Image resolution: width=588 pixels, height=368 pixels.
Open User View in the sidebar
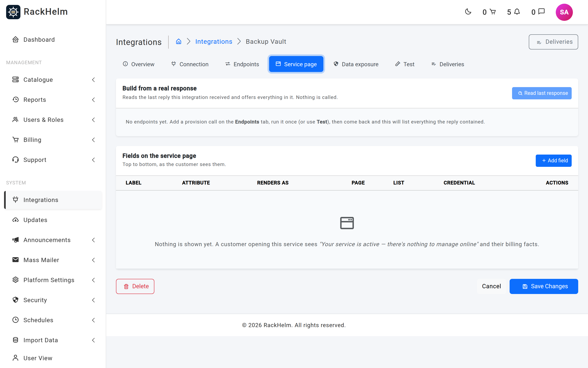(x=53, y=358)
